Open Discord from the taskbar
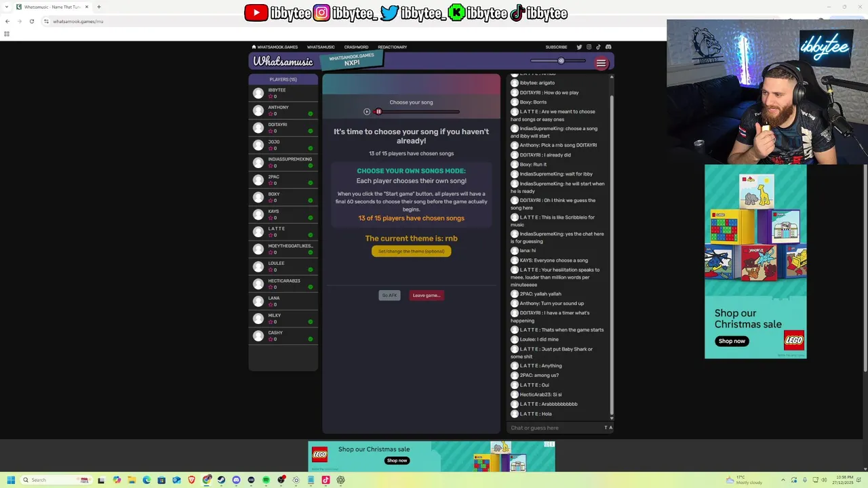Image resolution: width=868 pixels, height=488 pixels. (x=236, y=480)
